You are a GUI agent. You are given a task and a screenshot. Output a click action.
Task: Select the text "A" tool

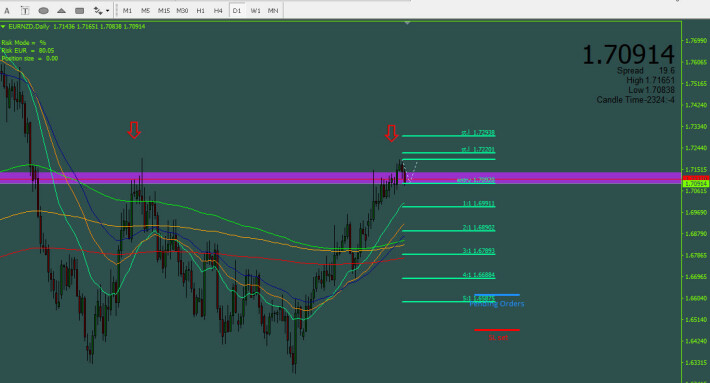7,10
